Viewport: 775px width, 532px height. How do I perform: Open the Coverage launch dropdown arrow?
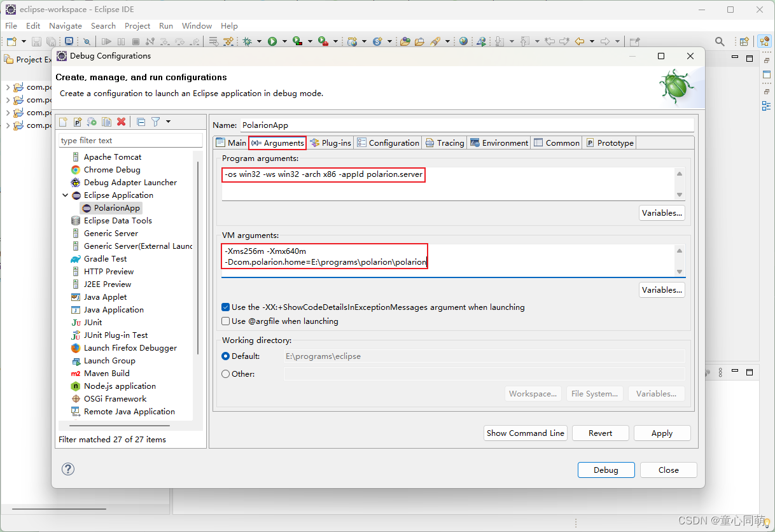coord(309,41)
